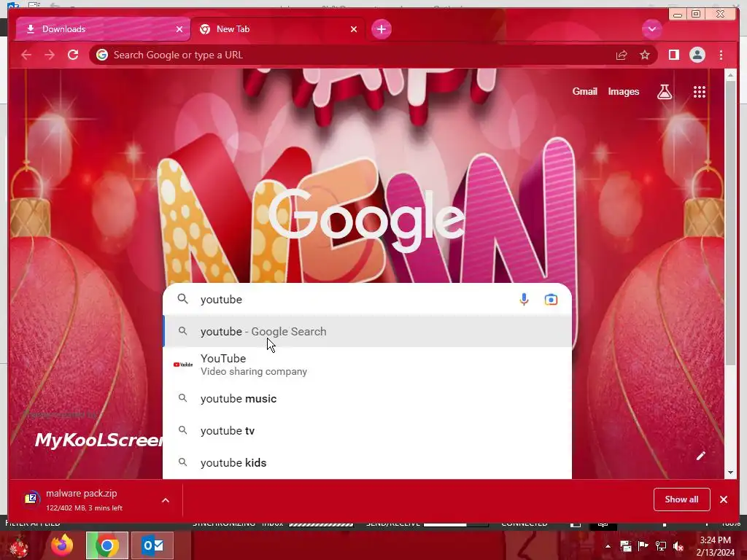
Task: Open Images link
Action: [x=623, y=91]
